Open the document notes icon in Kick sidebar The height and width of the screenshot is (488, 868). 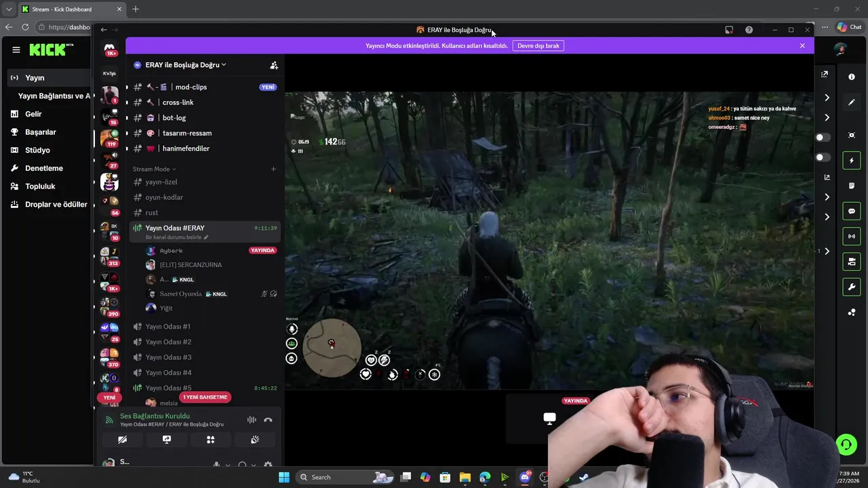click(852, 186)
